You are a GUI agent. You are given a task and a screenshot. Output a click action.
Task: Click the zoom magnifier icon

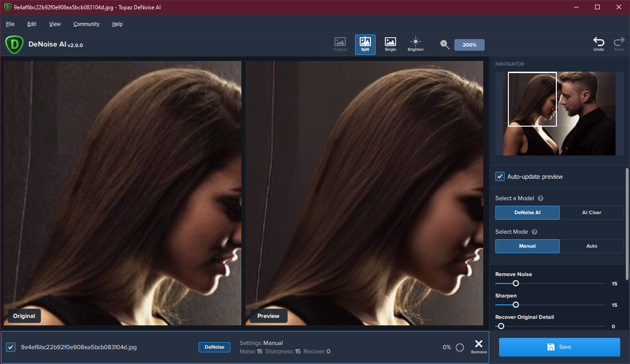(x=445, y=45)
